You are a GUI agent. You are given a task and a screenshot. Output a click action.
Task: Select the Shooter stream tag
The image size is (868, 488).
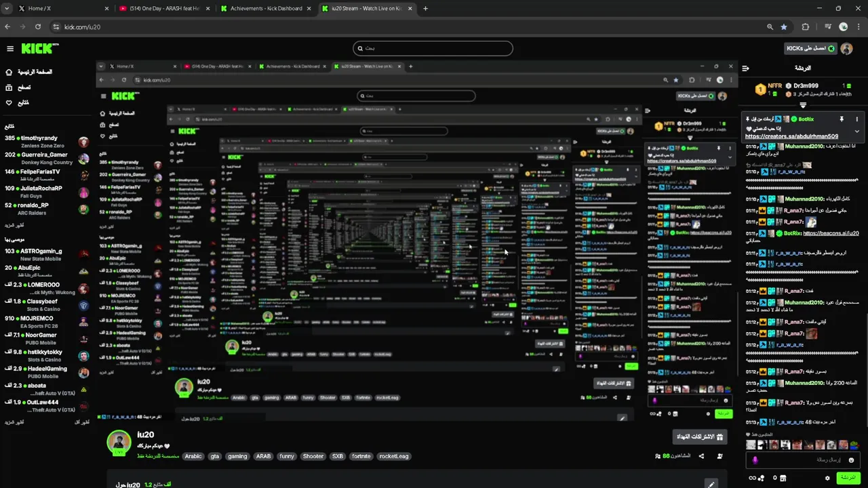[313, 456]
